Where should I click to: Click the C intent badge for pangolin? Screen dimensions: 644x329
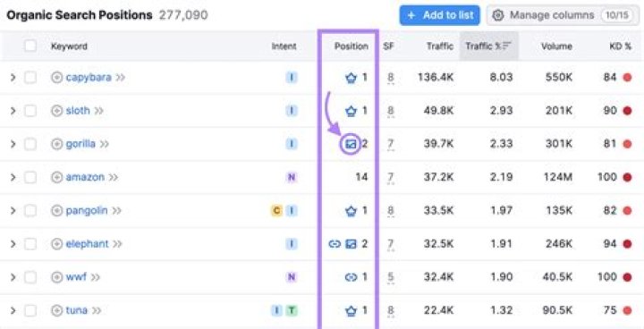click(x=276, y=211)
